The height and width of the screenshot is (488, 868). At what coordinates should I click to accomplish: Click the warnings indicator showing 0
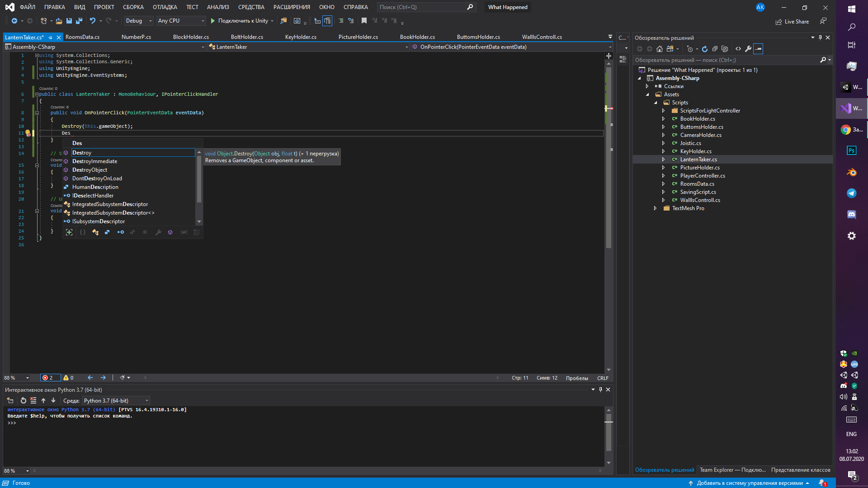click(x=69, y=378)
